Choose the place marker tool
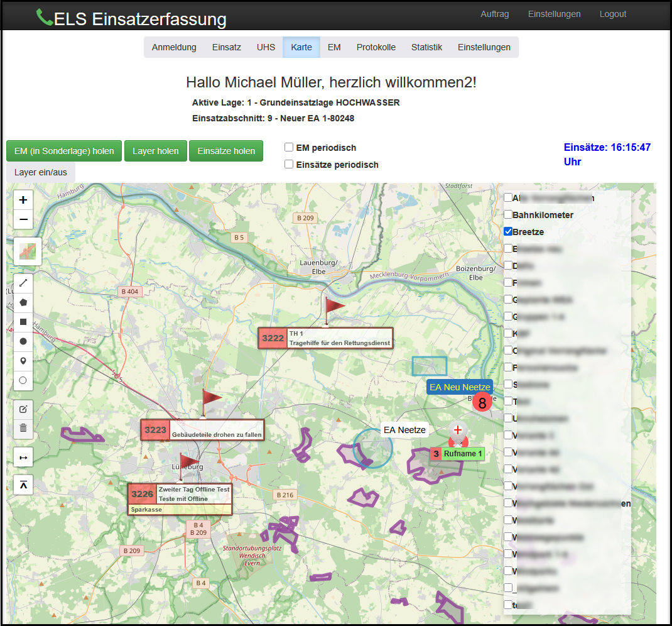 pyautogui.click(x=23, y=361)
